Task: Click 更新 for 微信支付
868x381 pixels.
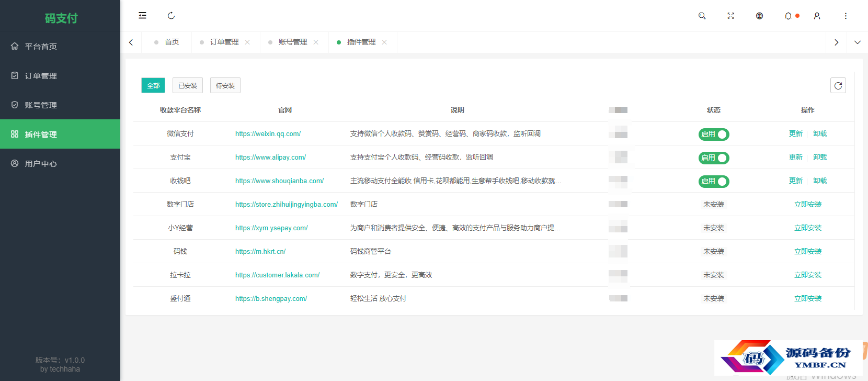Action: [x=796, y=133]
